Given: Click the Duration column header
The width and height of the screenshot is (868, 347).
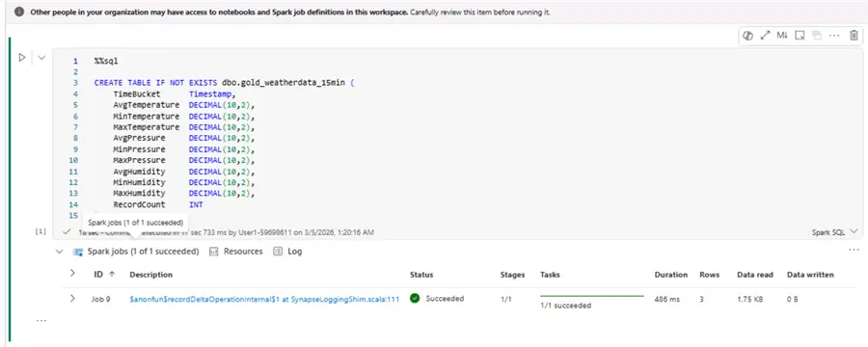Looking at the screenshot, I should coord(671,275).
